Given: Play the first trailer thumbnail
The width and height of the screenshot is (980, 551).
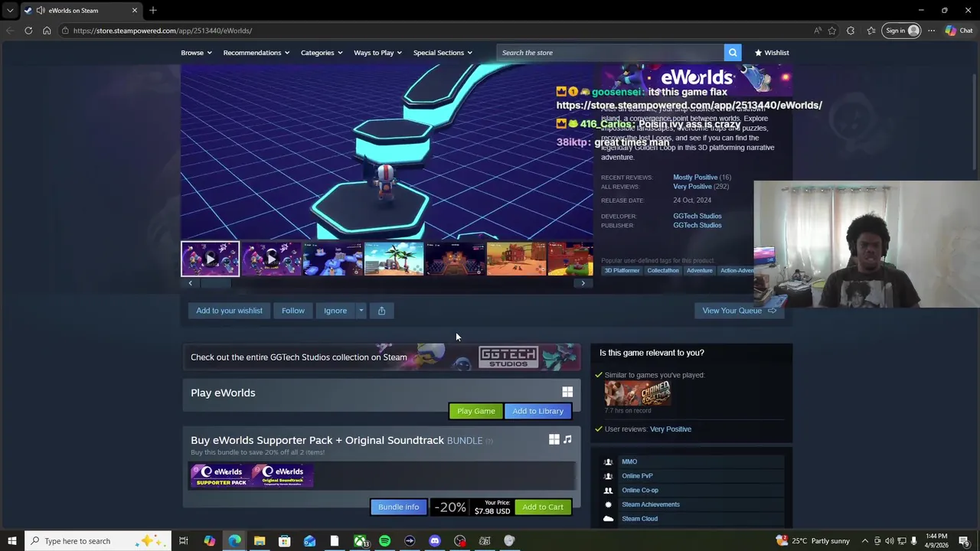Looking at the screenshot, I should [210, 259].
